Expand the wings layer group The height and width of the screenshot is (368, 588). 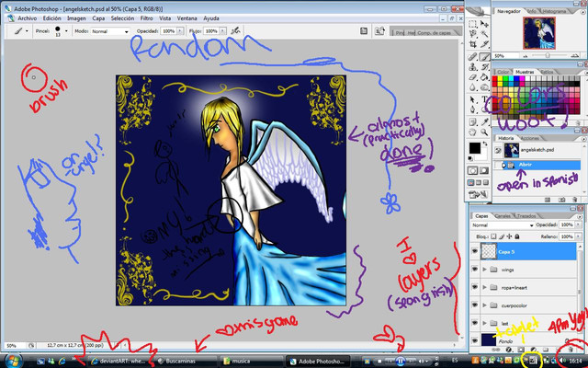tap(484, 270)
